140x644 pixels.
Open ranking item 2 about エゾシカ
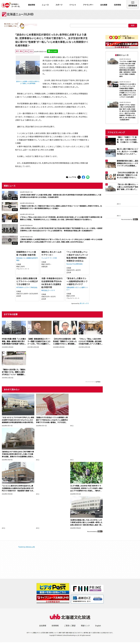pyautogui.click(x=122, y=152)
